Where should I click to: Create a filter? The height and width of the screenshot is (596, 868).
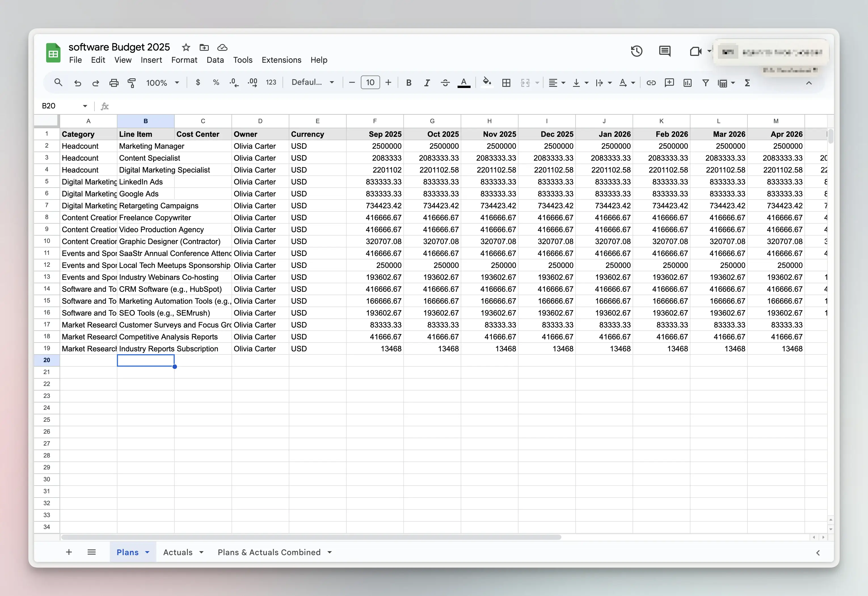click(x=705, y=83)
